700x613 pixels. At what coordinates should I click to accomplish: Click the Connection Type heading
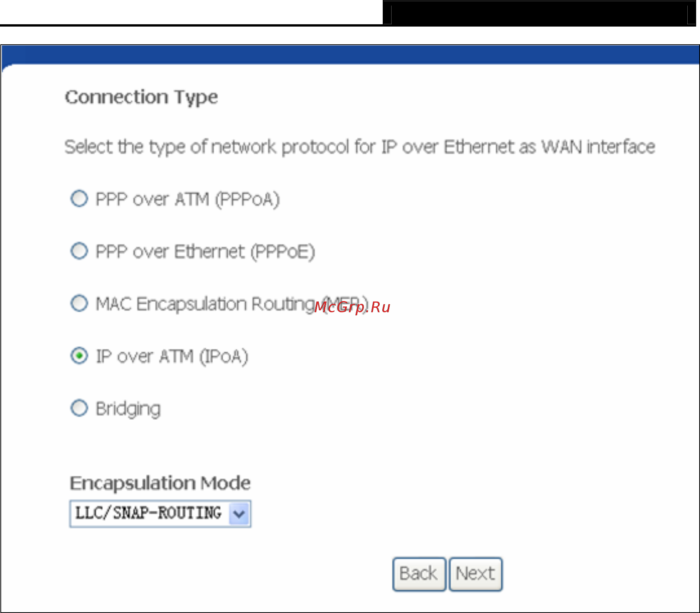[x=141, y=97]
